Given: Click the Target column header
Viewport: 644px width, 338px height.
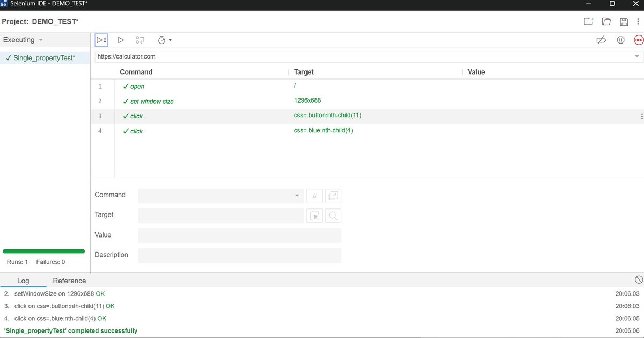Looking at the screenshot, I should (304, 72).
